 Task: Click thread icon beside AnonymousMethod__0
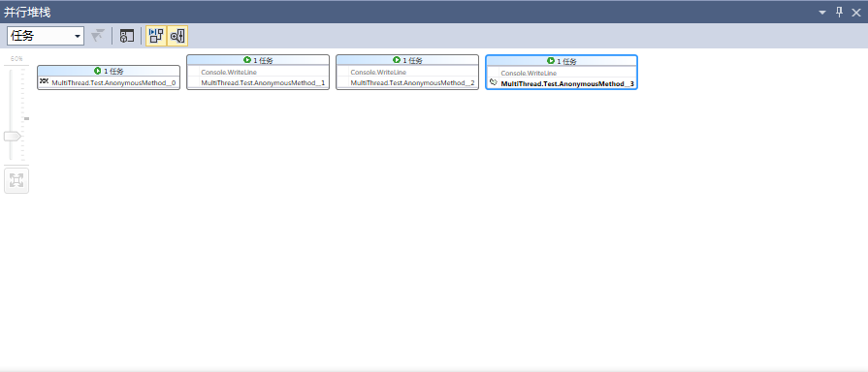(x=45, y=81)
